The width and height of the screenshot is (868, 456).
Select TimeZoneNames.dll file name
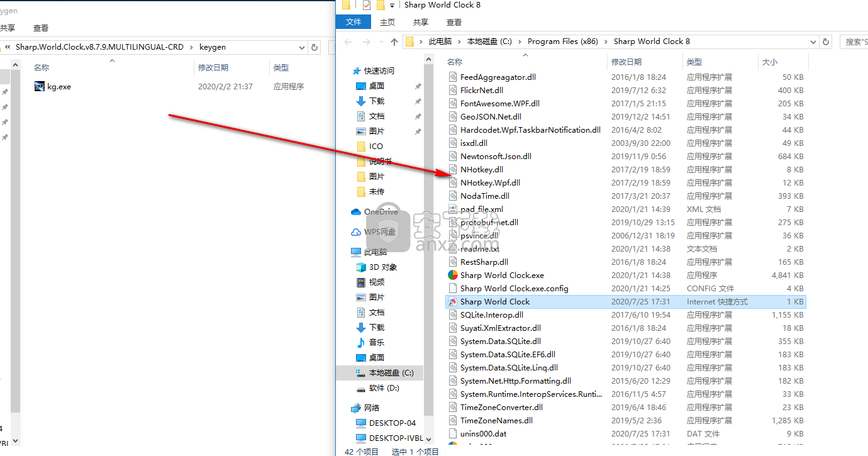pyautogui.click(x=496, y=421)
